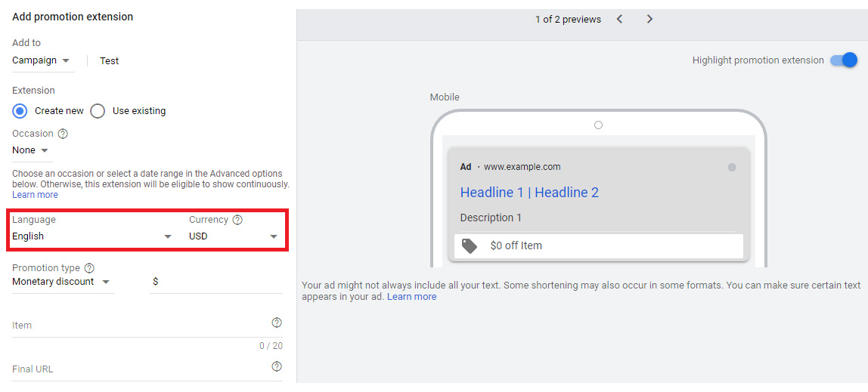Click 'Add promotion extension' heading
The width and height of the screenshot is (868, 392).
click(x=73, y=17)
